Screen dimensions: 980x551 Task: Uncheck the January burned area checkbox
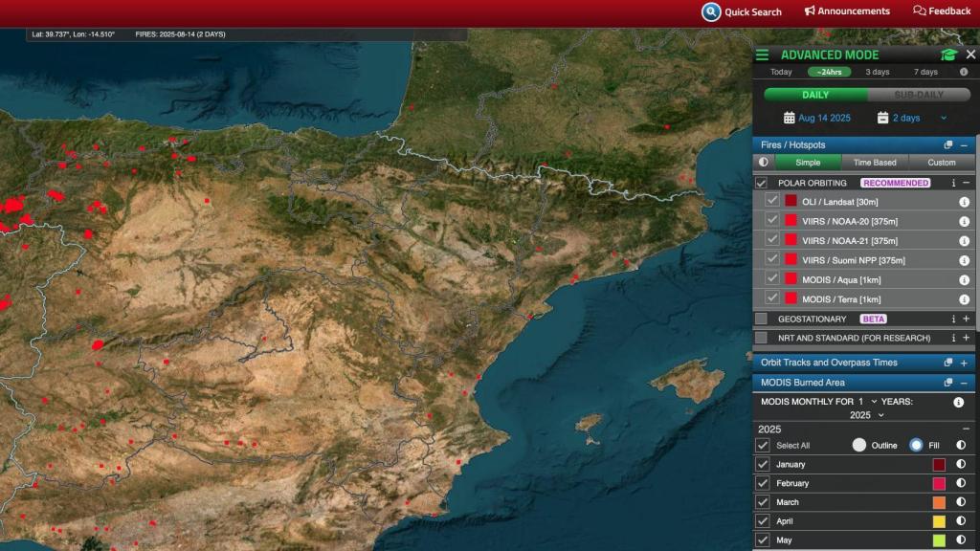[764, 464]
